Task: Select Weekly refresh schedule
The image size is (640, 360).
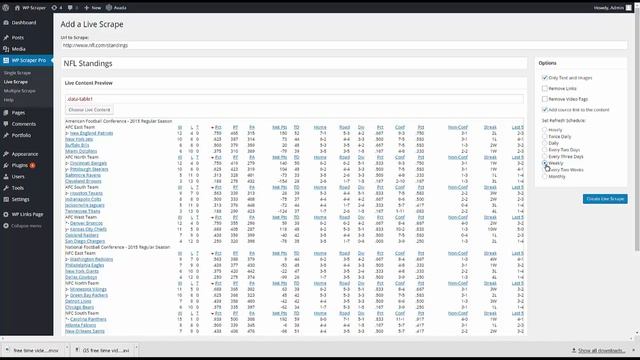Action: click(x=544, y=163)
